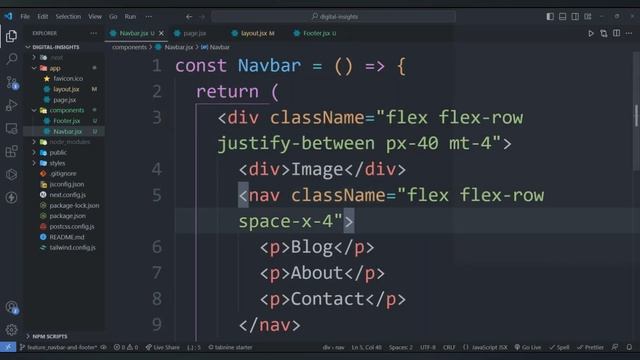The height and width of the screenshot is (360, 640).
Task: Switch to the layout.jsx tab
Action: pyautogui.click(x=253, y=33)
